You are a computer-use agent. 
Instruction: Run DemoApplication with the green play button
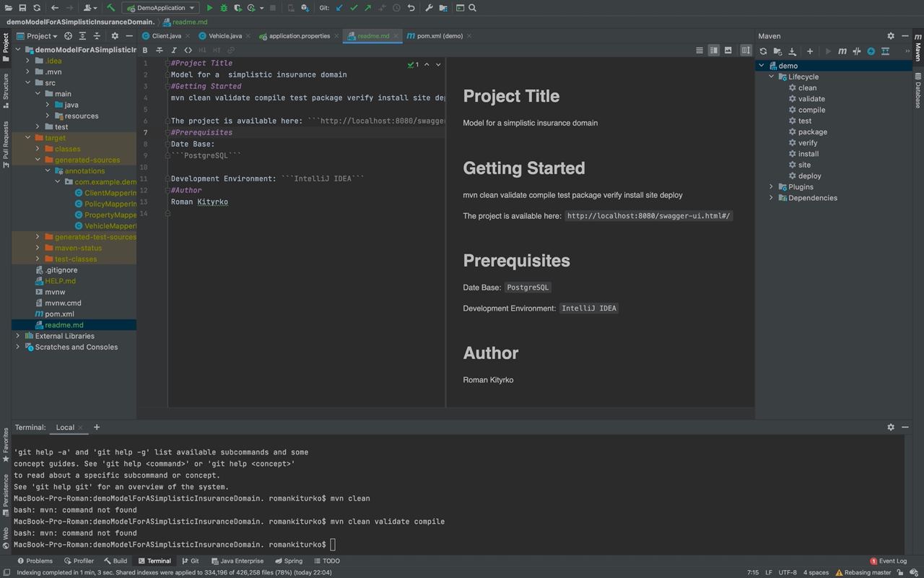coord(209,8)
